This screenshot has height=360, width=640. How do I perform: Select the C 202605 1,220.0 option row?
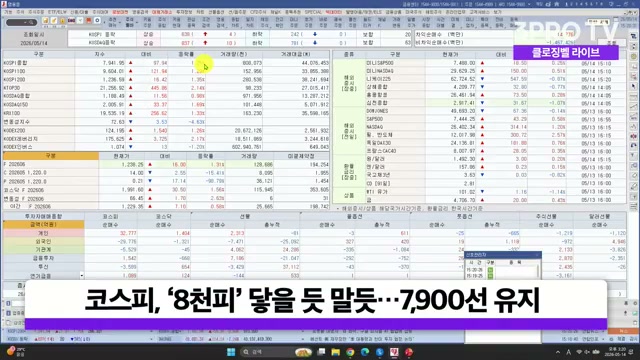(166, 173)
